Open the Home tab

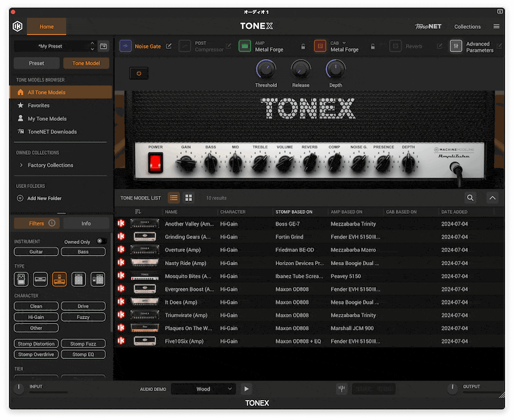click(x=46, y=26)
